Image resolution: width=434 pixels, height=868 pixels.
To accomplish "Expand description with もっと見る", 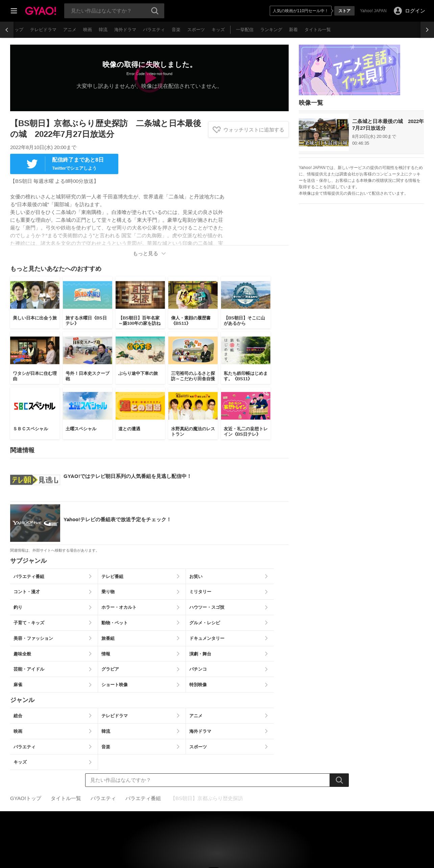I will pos(149,254).
